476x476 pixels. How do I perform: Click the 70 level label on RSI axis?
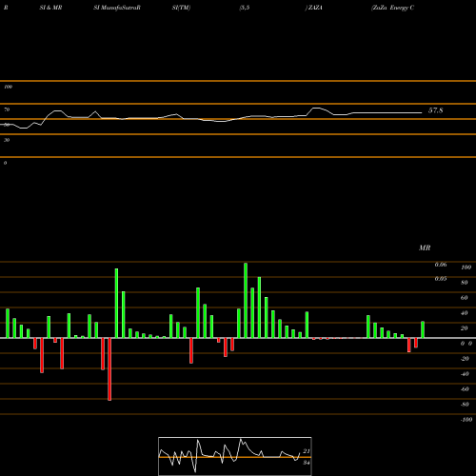pos(7,109)
